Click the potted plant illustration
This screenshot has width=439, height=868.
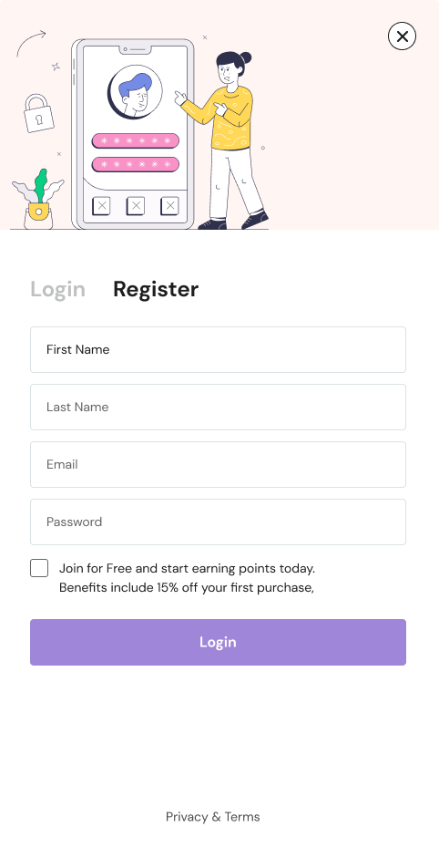point(38,200)
